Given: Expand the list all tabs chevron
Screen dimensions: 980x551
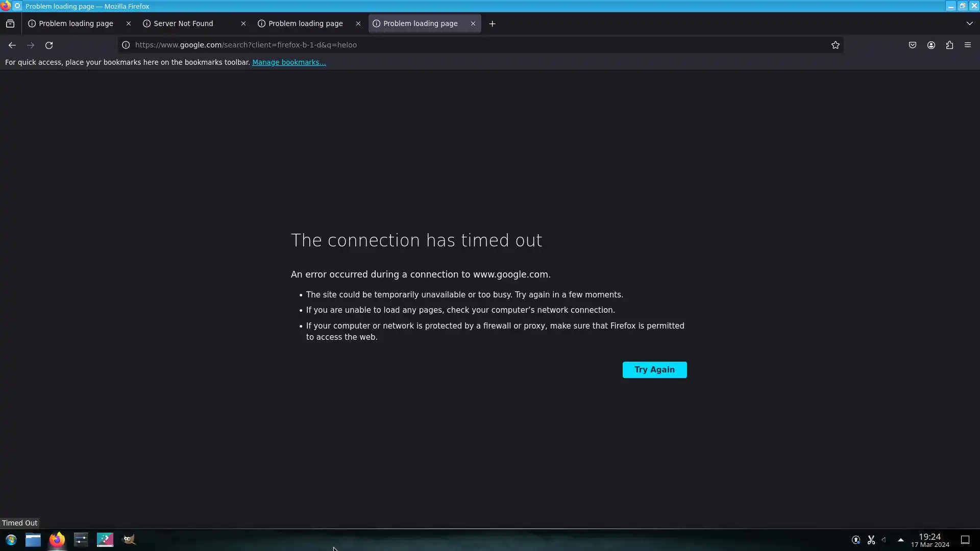Looking at the screenshot, I should click(969, 23).
